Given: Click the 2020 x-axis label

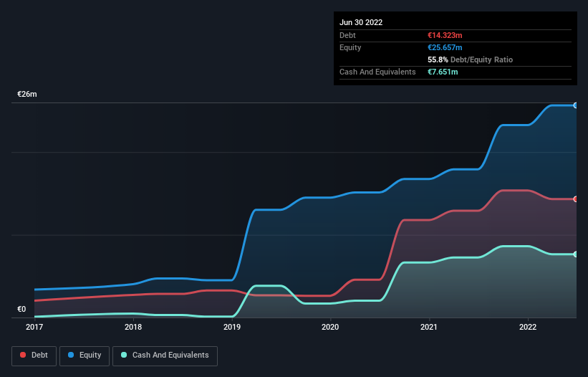Looking at the screenshot, I should pyautogui.click(x=330, y=327).
